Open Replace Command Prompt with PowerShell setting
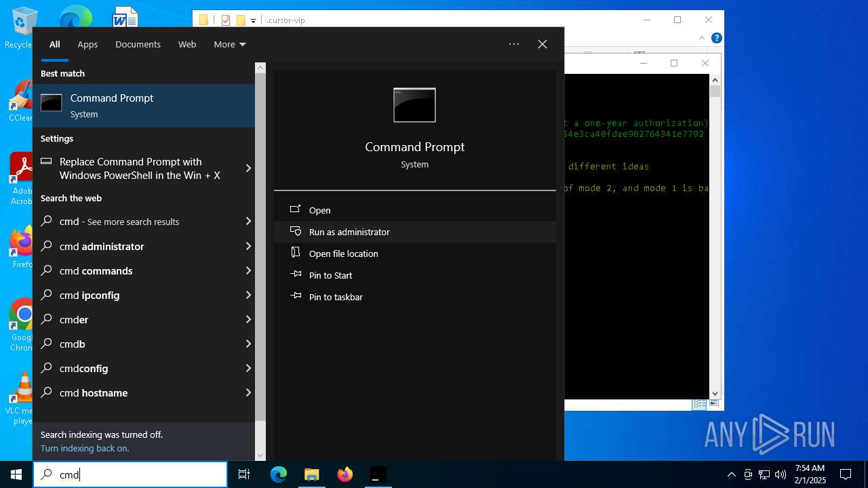Image resolution: width=868 pixels, height=488 pixels. (137, 168)
